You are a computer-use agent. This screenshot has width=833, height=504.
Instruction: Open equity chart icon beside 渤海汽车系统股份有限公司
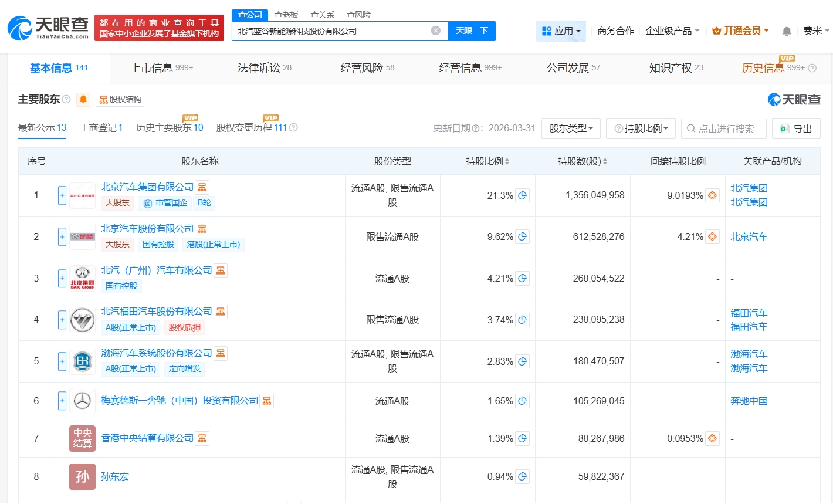coord(221,353)
